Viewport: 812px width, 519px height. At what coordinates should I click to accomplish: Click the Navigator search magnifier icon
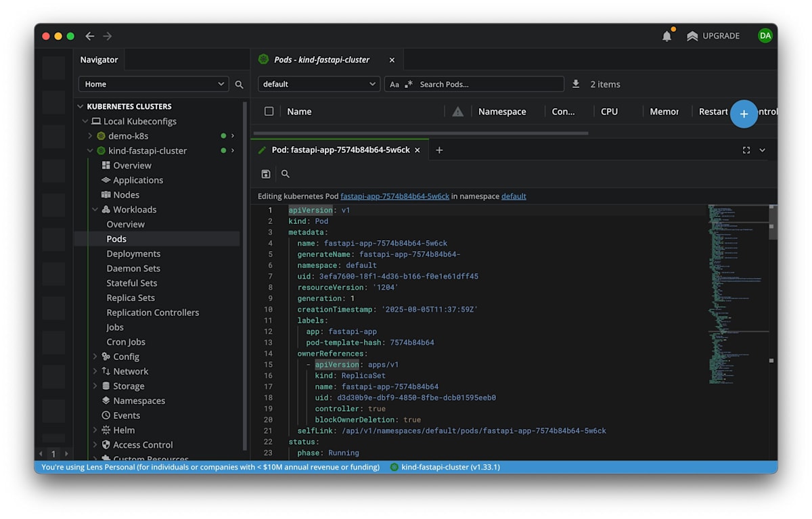pos(239,85)
